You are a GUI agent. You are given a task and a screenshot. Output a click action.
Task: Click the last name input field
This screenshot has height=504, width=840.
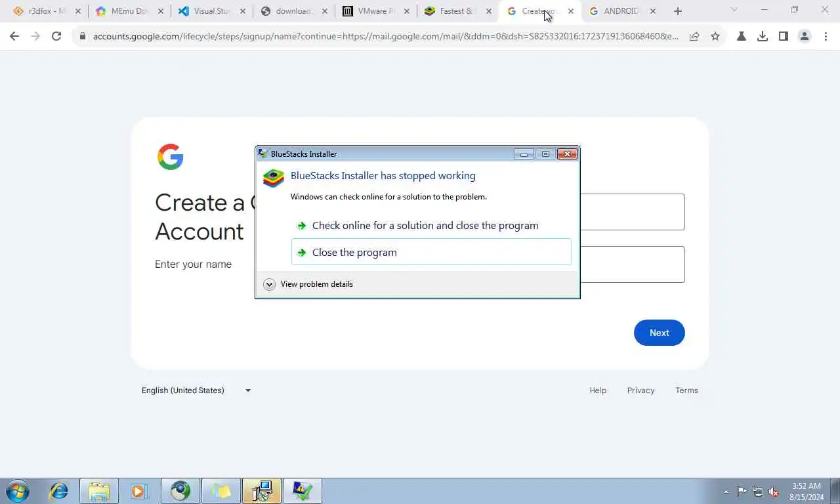632,264
